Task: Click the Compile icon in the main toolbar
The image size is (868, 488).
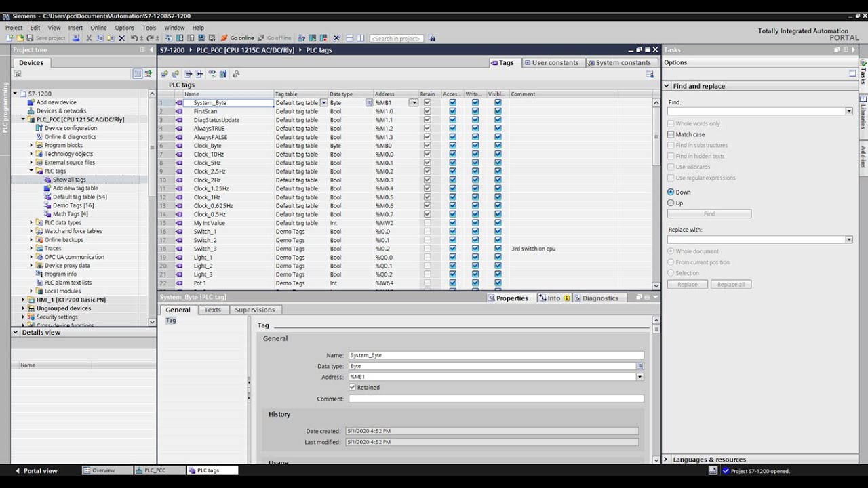Action: pos(169,38)
